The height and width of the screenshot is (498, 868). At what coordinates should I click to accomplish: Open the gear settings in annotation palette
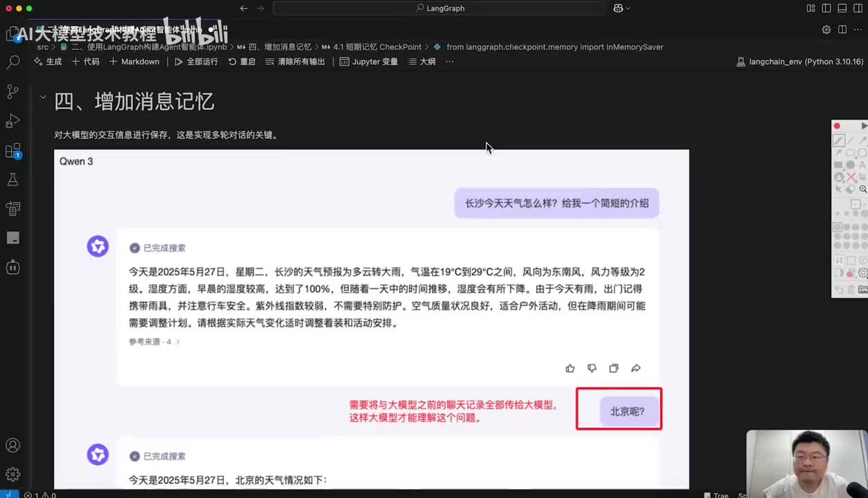pyautogui.click(x=862, y=273)
